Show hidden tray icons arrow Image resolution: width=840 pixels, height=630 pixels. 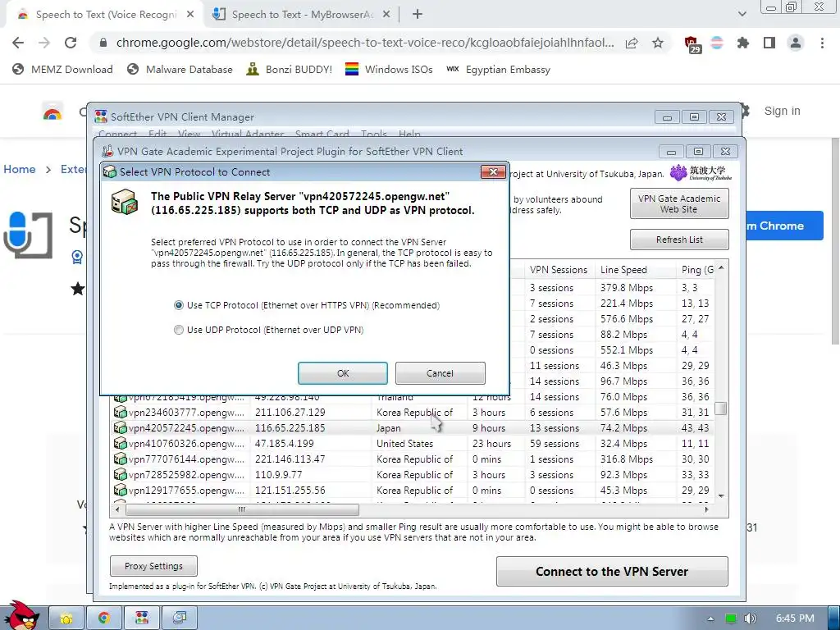click(710, 619)
